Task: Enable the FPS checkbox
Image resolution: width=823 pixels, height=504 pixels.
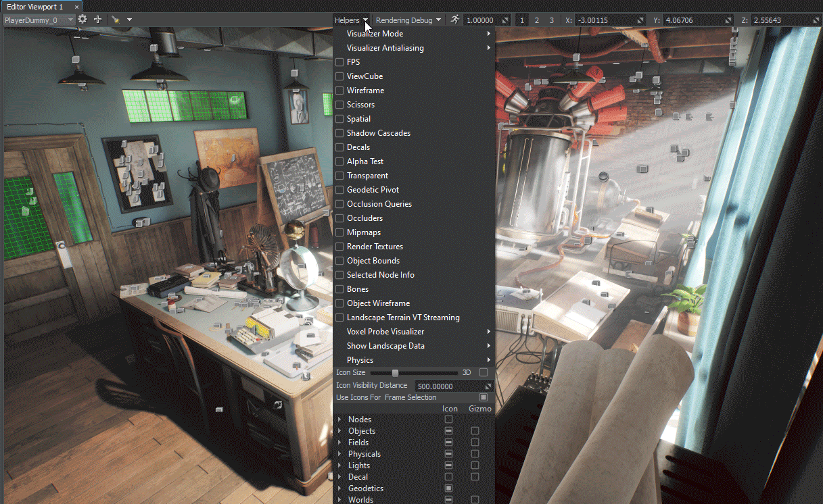Action: point(339,62)
